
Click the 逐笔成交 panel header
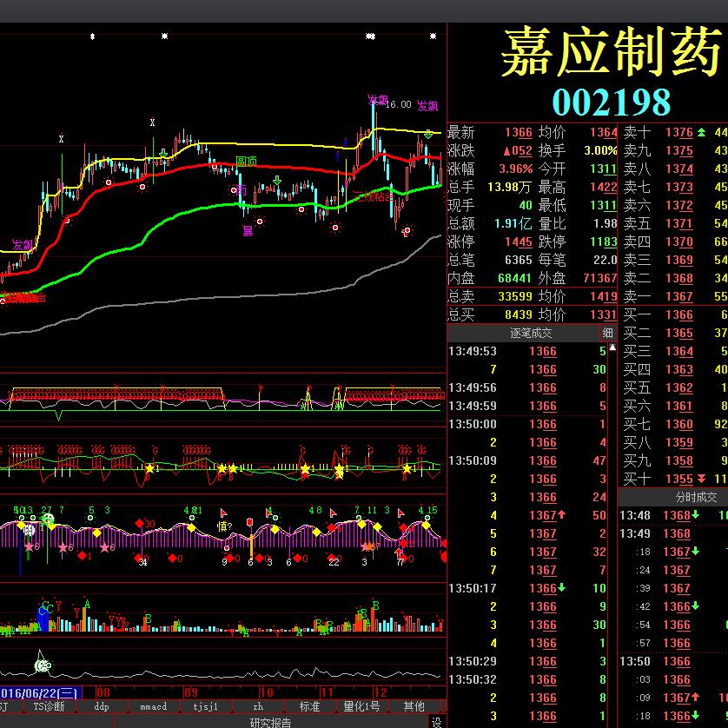click(x=531, y=333)
